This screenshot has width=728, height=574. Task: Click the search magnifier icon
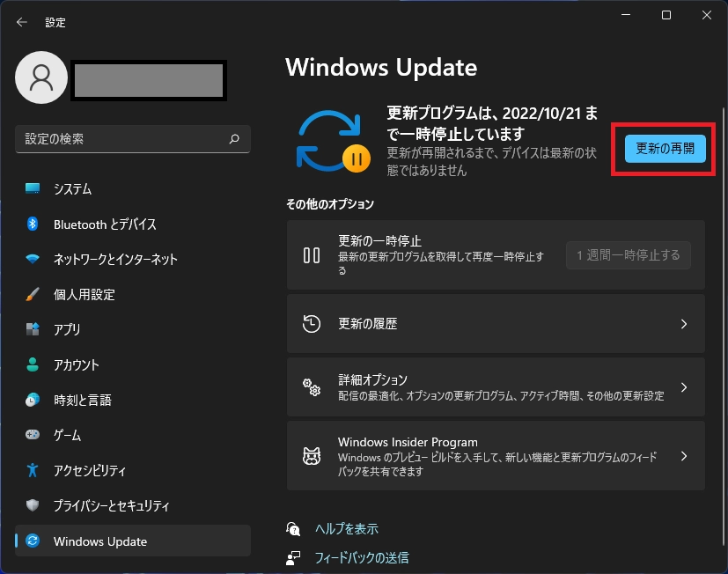pyautogui.click(x=234, y=139)
